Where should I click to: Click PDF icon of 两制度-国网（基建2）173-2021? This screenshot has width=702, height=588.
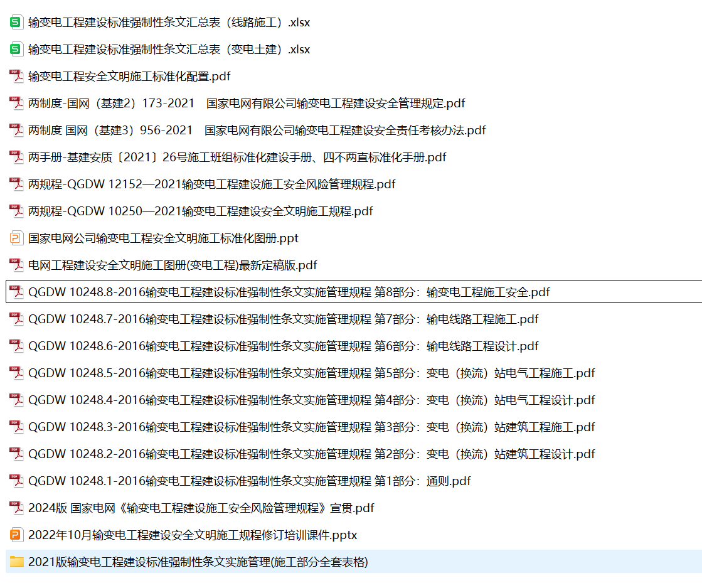click(x=16, y=103)
